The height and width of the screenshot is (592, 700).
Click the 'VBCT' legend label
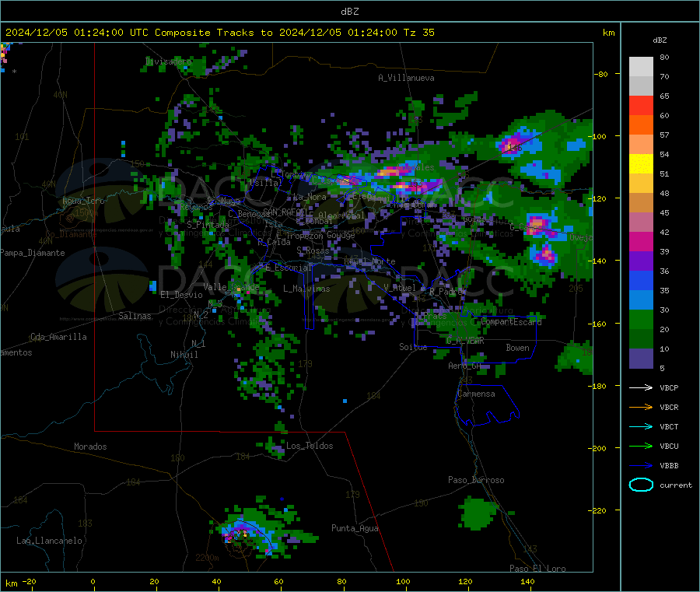669,427
